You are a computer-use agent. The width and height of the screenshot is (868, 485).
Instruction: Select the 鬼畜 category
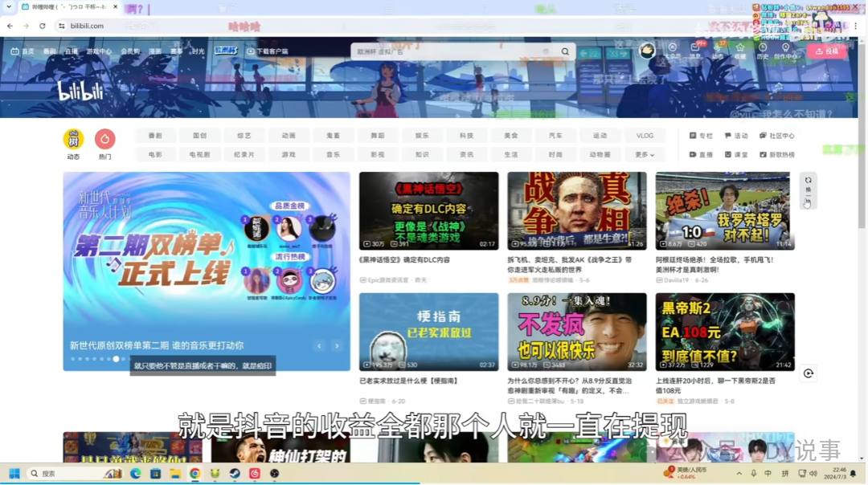coord(334,136)
